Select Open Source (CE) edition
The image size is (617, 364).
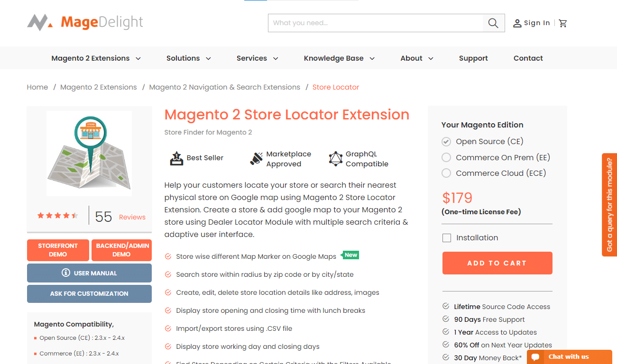(x=446, y=142)
